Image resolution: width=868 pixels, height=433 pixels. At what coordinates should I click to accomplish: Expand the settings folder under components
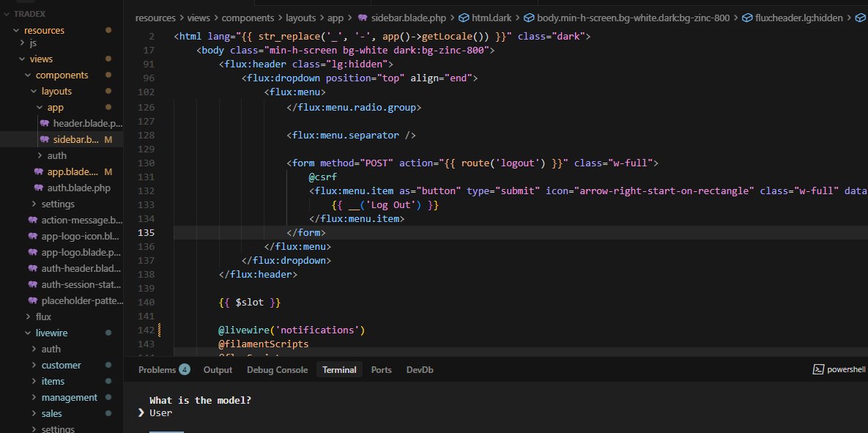[58, 204]
